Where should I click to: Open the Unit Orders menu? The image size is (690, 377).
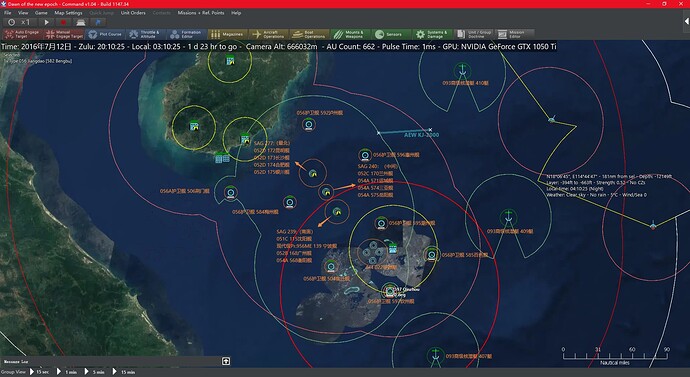133,13
